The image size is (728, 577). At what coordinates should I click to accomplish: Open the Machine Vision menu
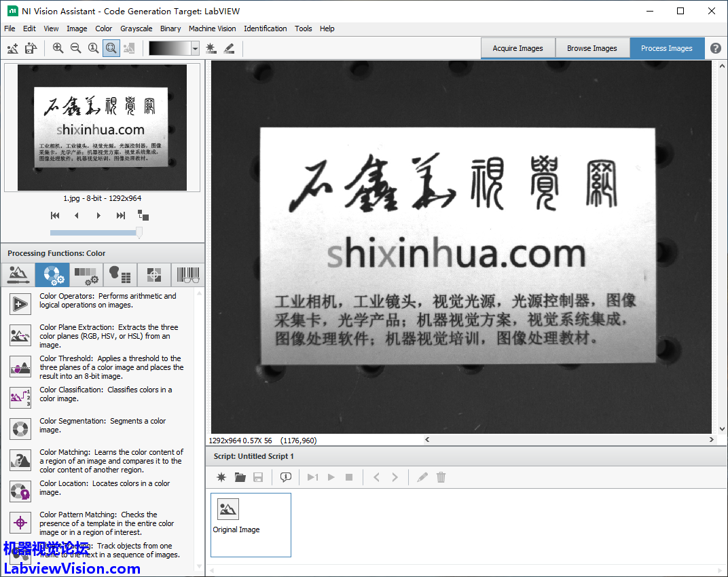click(x=212, y=29)
